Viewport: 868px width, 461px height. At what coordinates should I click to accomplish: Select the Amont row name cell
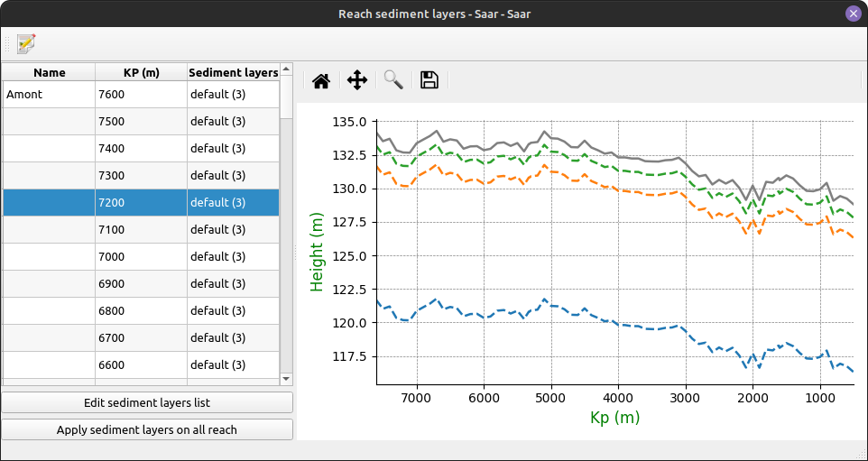[x=49, y=94]
